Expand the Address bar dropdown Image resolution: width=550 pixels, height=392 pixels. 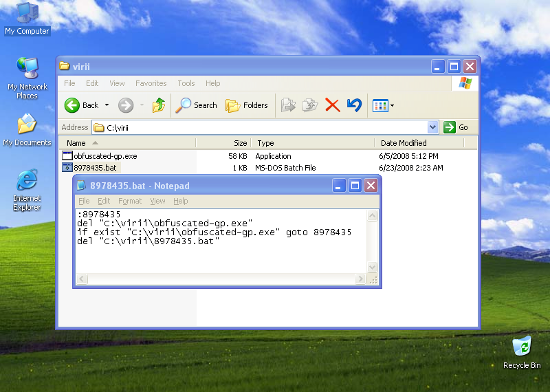click(433, 127)
